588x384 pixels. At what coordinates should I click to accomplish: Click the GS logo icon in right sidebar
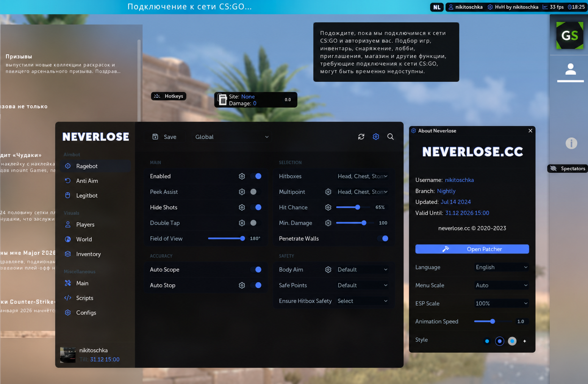(570, 36)
